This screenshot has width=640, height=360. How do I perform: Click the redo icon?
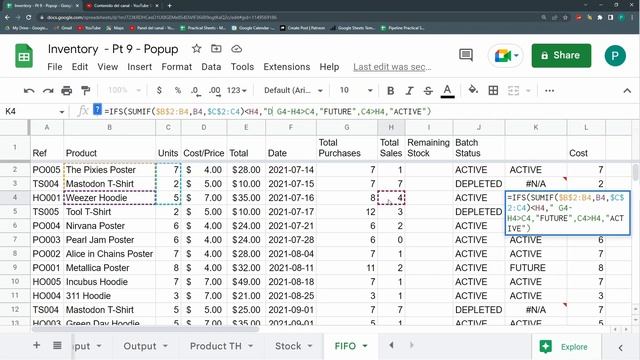[x=48, y=91]
